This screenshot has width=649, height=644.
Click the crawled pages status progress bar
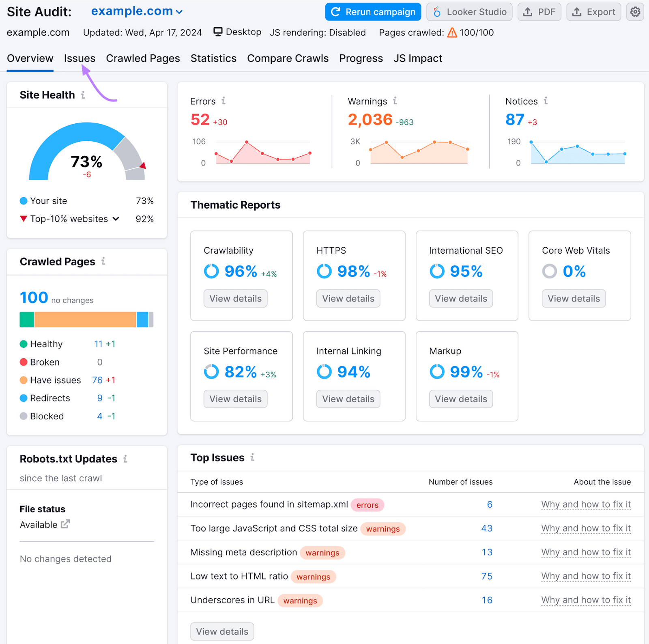pyautogui.click(x=86, y=319)
